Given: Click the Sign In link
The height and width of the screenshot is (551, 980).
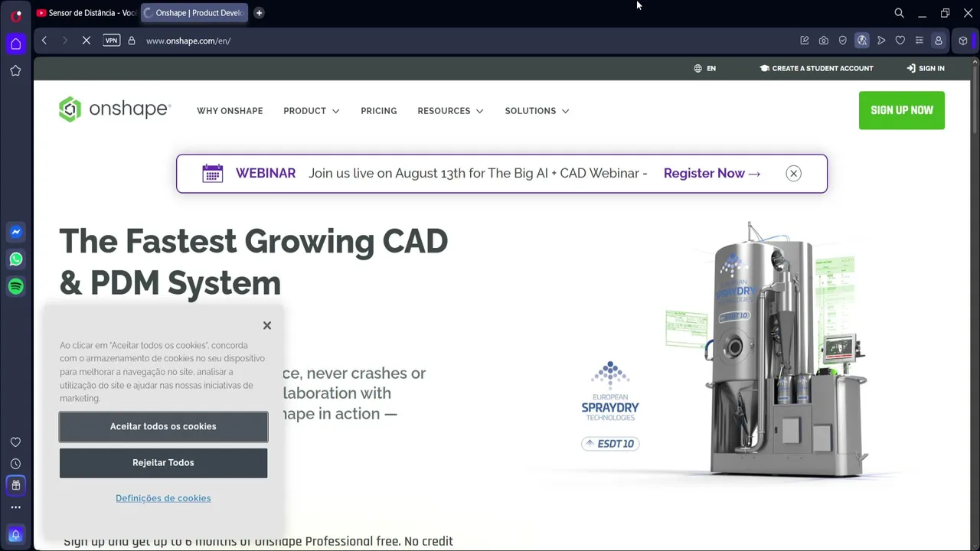Looking at the screenshot, I should pyautogui.click(x=926, y=68).
